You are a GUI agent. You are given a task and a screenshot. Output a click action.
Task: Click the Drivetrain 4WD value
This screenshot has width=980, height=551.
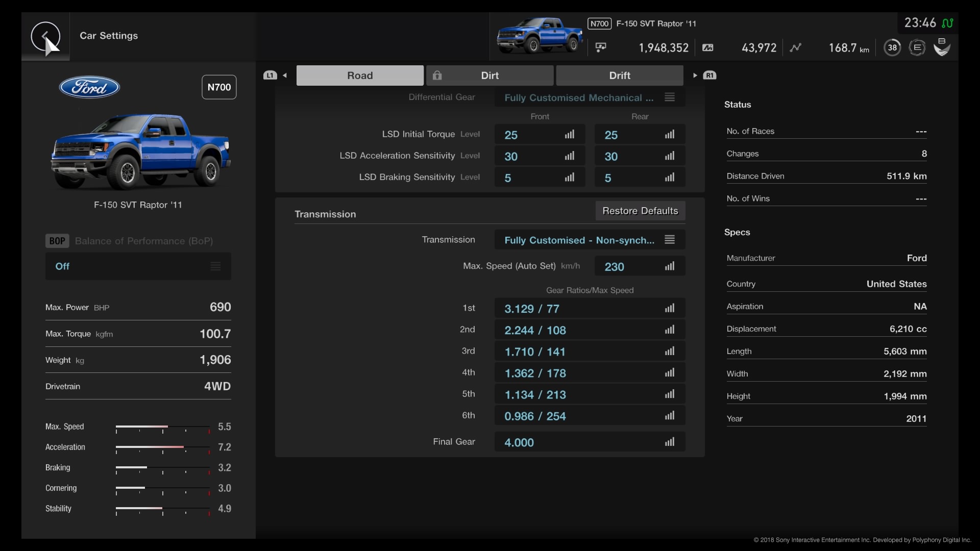[217, 386]
